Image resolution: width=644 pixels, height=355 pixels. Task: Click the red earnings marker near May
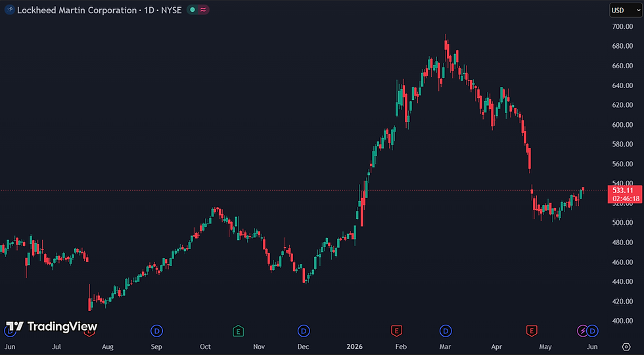pos(532,330)
